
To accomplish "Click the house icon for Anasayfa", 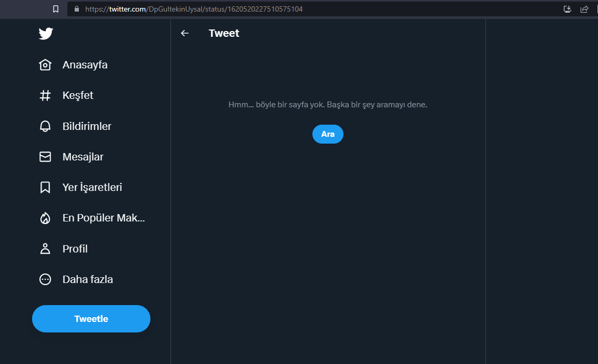I will (x=45, y=65).
